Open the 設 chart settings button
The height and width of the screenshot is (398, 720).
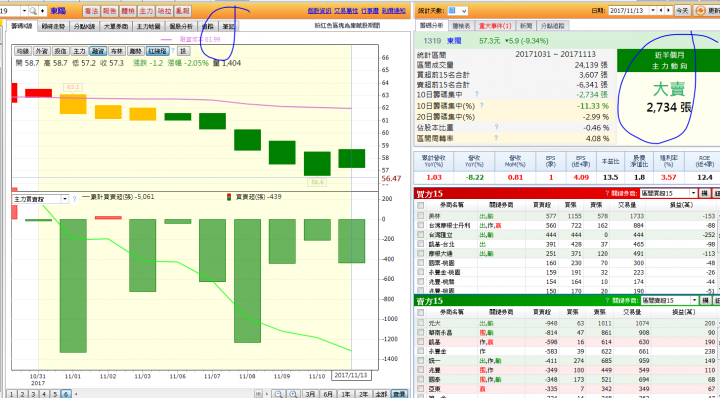pyautogui.click(x=183, y=51)
